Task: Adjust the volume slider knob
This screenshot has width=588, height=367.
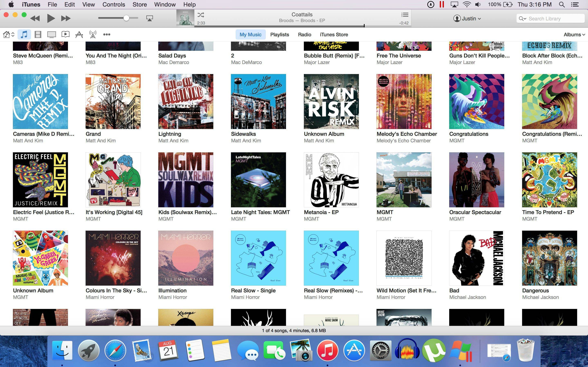Action: (126, 18)
